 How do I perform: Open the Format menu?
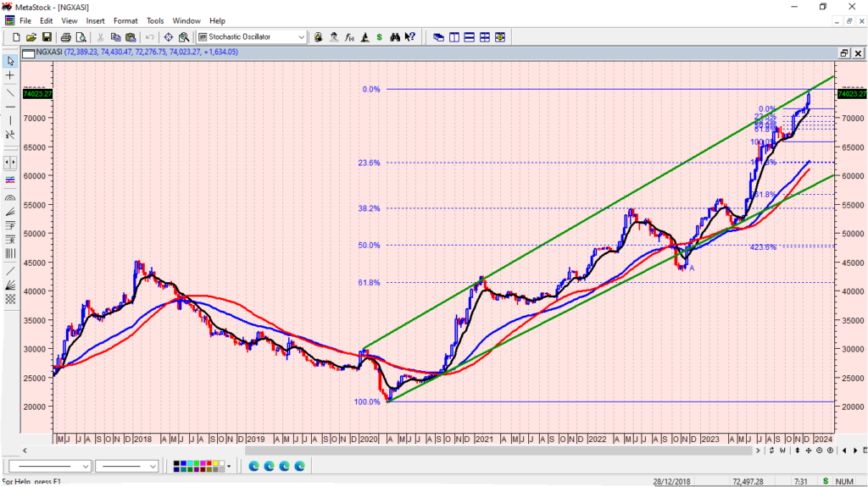pyautogui.click(x=125, y=20)
